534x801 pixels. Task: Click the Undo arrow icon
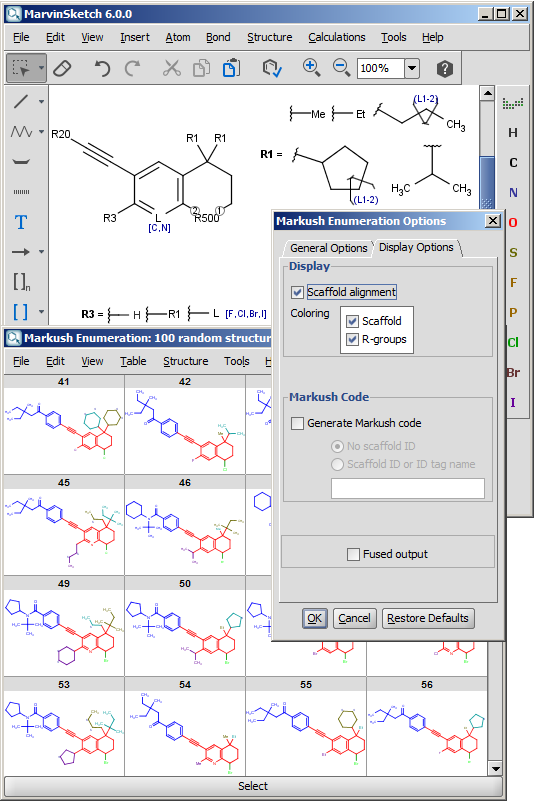coord(102,68)
